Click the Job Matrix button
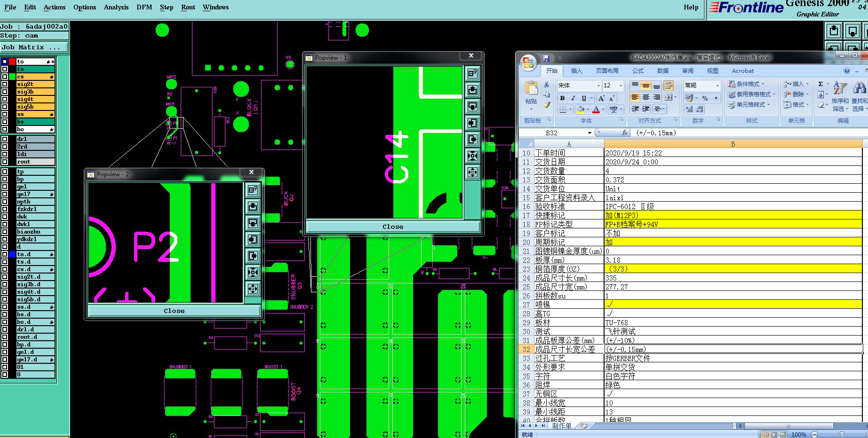Viewport: 868px width, 438px height. (x=34, y=47)
